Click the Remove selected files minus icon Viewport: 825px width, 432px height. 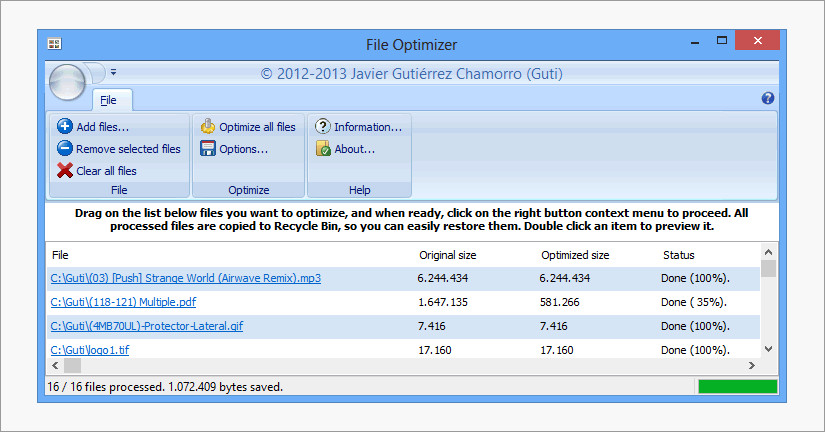65,149
